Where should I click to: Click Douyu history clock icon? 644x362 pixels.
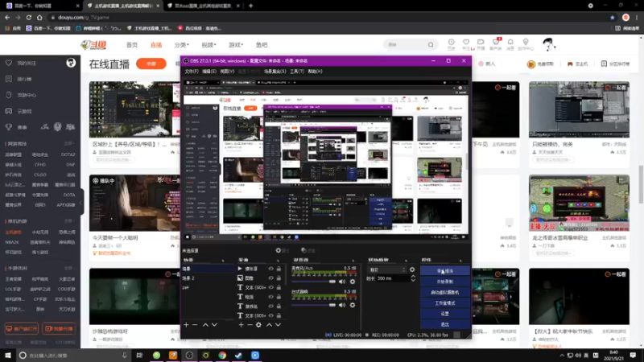click(451, 43)
